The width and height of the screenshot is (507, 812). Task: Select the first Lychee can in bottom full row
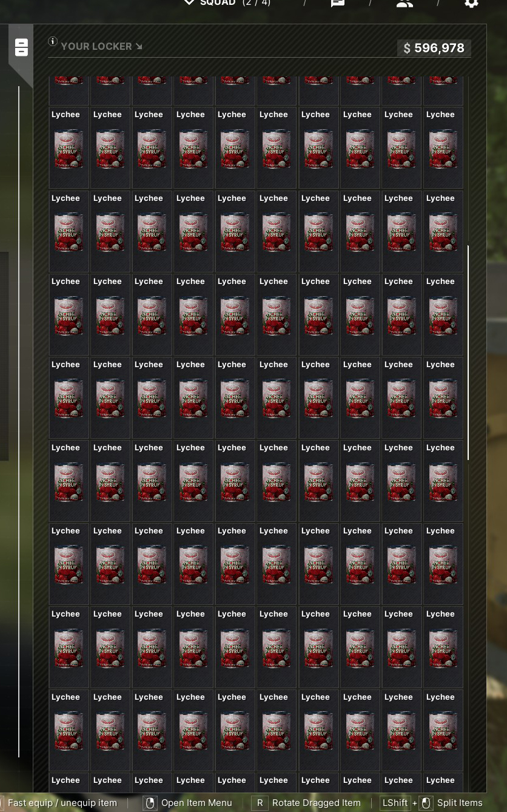pyautogui.click(x=69, y=730)
